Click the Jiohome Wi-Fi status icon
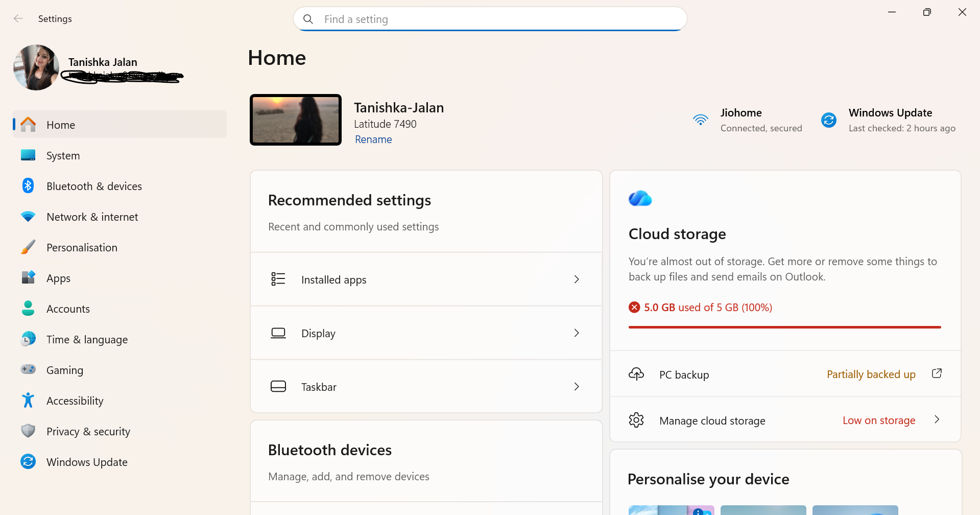980x515 pixels. (701, 120)
